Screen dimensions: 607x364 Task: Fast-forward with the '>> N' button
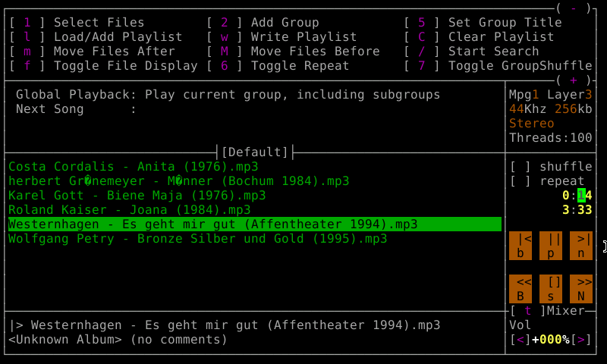tap(581, 289)
